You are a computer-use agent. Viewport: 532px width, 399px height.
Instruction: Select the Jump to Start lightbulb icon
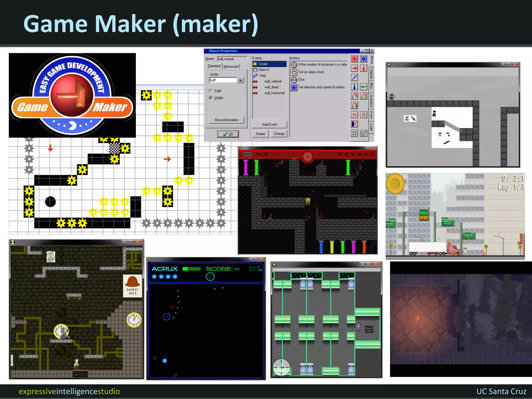tap(364, 96)
